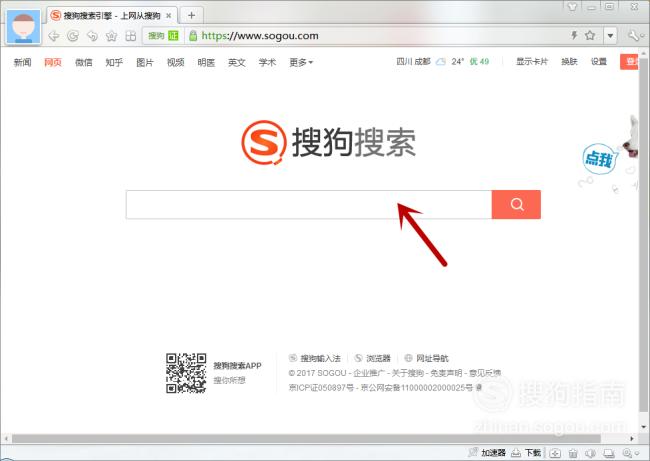650x461 pixels.
Task: Open the 搜狗输入法 footer link
Action: pos(315,358)
